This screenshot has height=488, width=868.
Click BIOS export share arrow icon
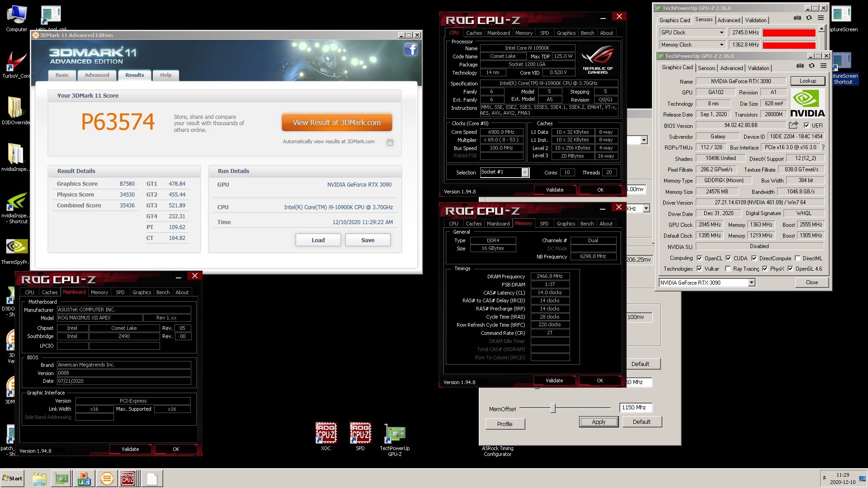(x=793, y=125)
